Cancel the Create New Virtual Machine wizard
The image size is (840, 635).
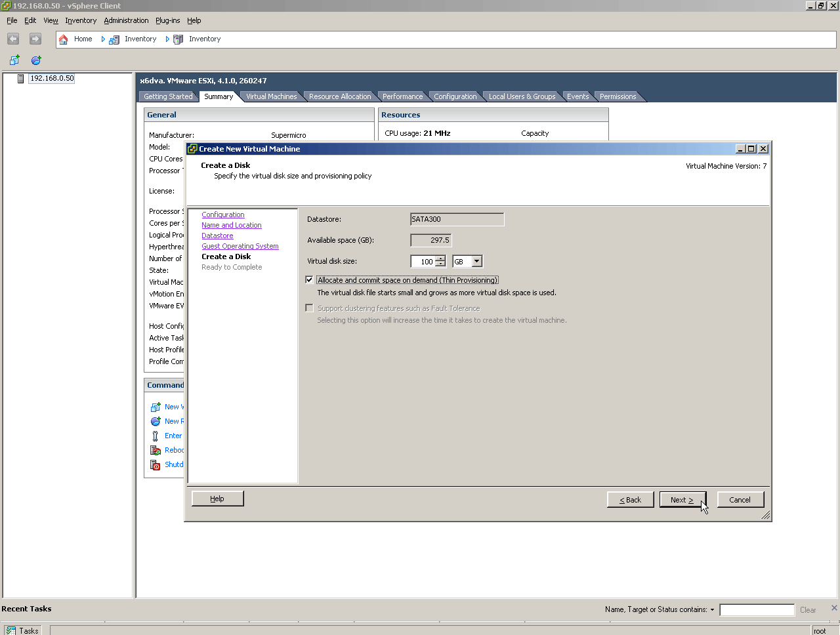click(740, 500)
